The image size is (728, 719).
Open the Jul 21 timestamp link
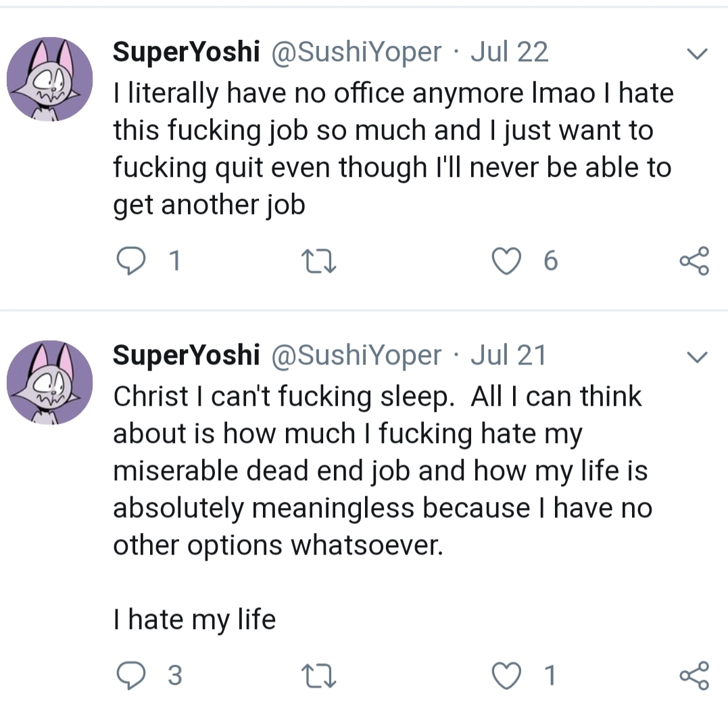508,355
